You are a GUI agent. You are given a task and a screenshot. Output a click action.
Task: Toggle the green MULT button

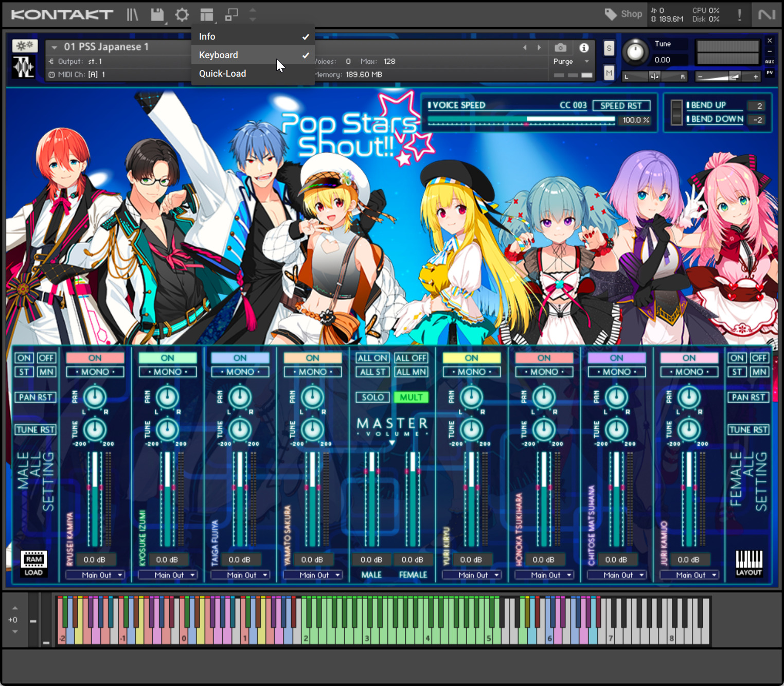click(x=411, y=398)
